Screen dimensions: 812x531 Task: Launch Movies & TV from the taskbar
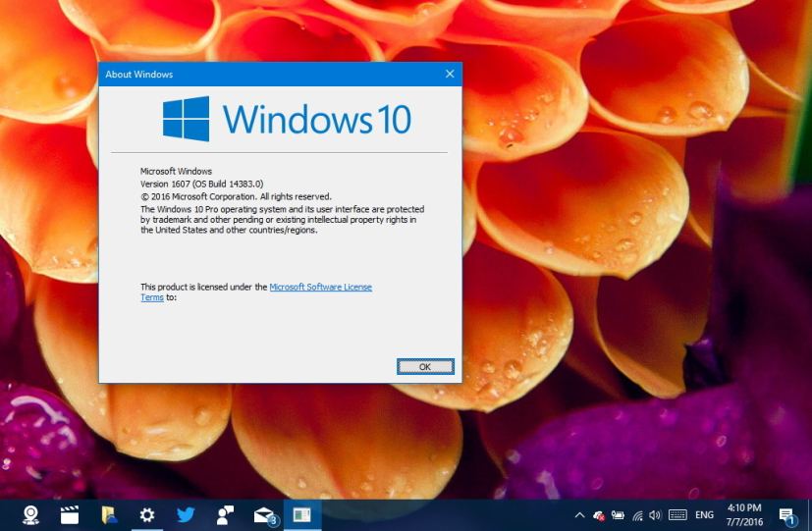point(70,514)
